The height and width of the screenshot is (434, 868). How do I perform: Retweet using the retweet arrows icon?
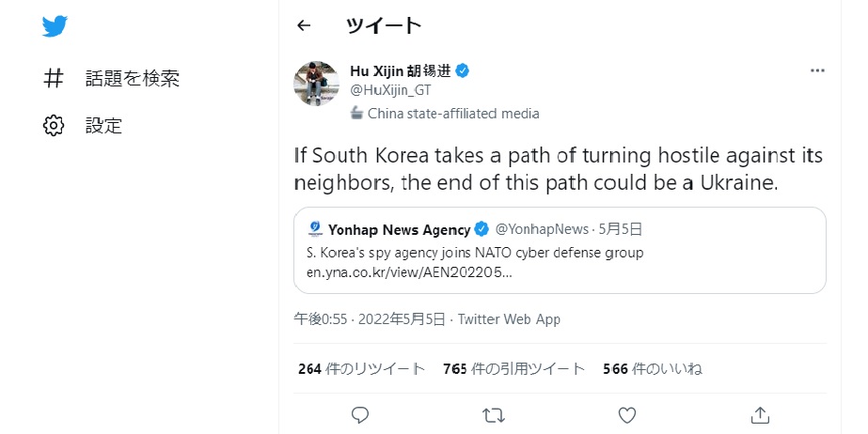[x=493, y=414]
